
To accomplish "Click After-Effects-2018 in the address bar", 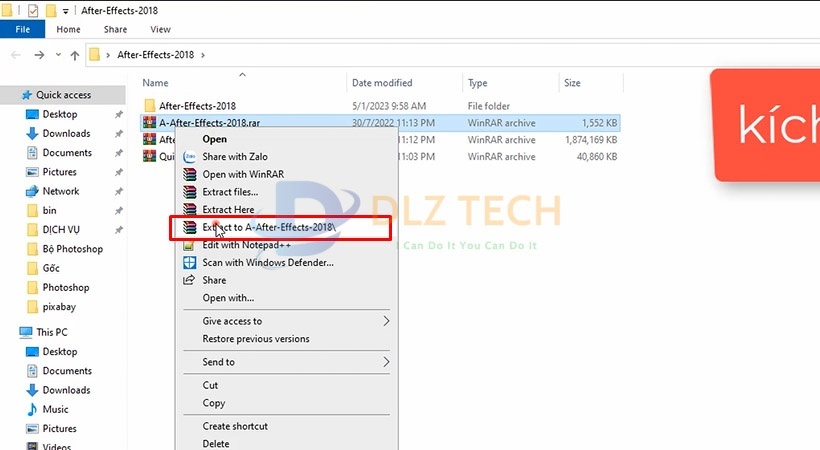I will point(155,54).
